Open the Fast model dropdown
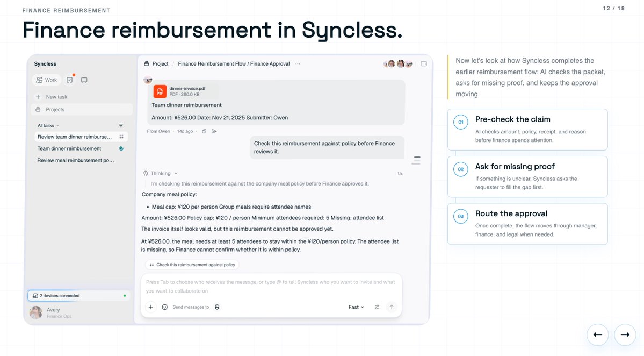The width and height of the screenshot is (644, 356). click(x=356, y=307)
